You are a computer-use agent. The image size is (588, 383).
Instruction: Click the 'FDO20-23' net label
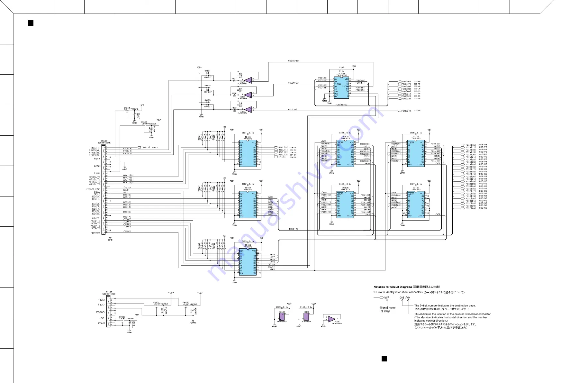(x=293, y=83)
